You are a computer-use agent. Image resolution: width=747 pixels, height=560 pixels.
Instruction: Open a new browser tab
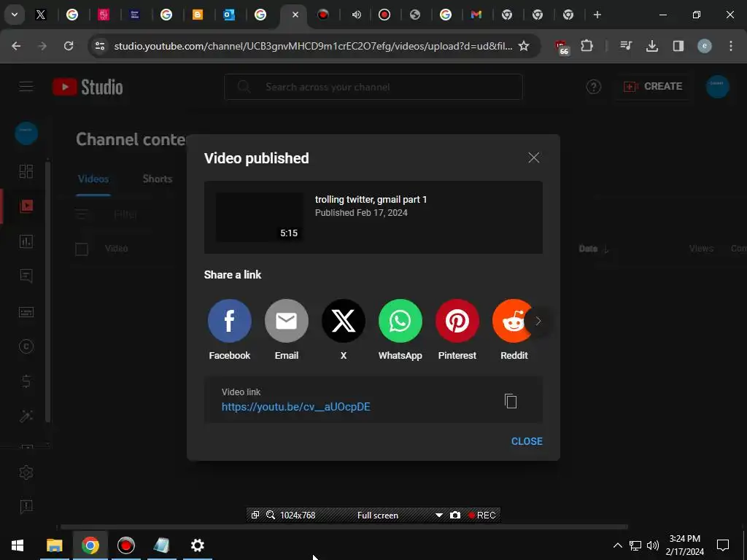(x=597, y=15)
